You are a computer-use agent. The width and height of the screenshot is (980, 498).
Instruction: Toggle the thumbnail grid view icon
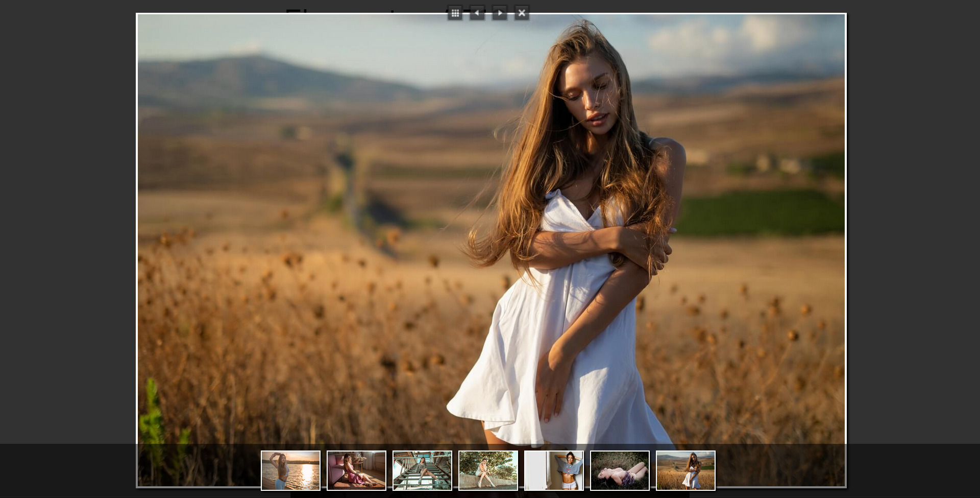[x=455, y=13]
